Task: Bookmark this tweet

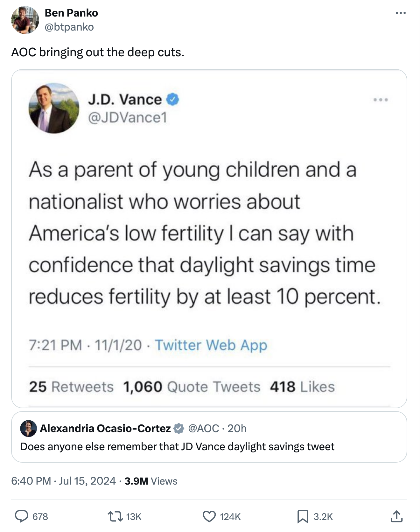Action: (x=302, y=516)
